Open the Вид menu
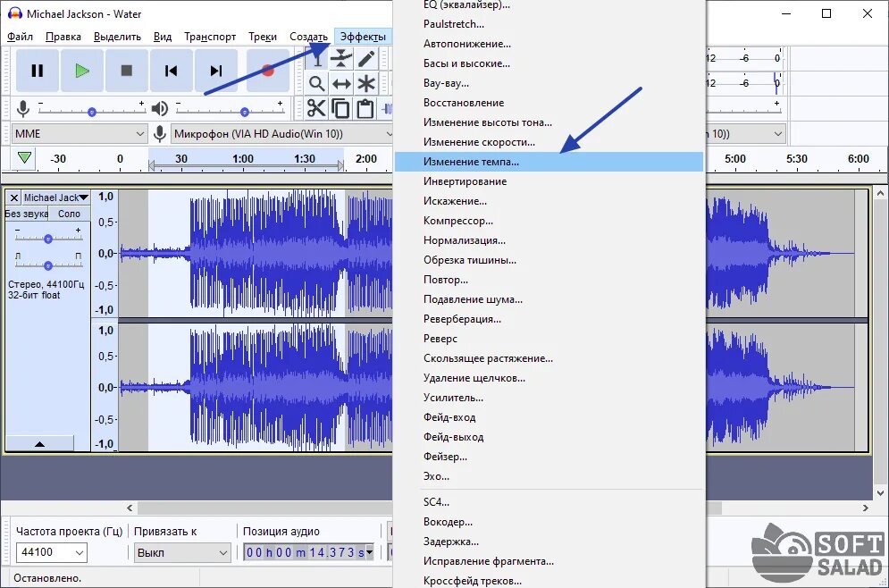This screenshot has height=588, width=889. [162, 37]
